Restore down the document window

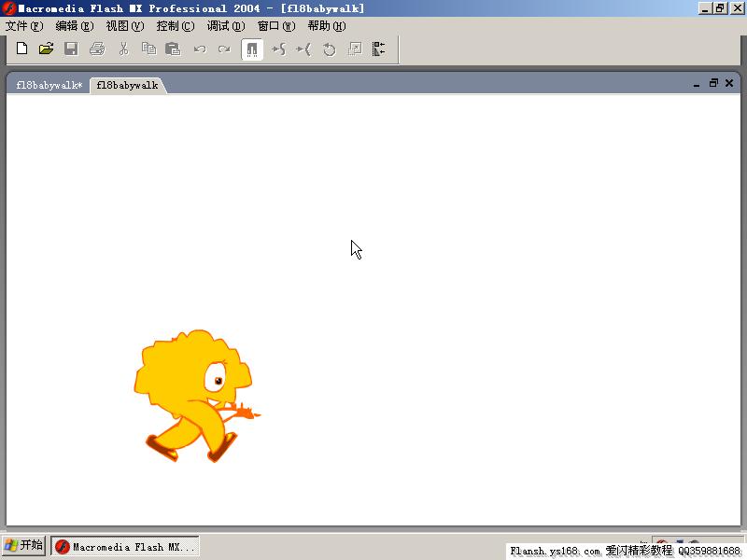(713, 83)
